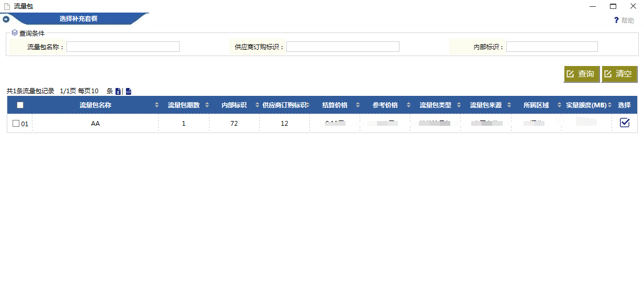Image resolution: width=644 pixels, height=308 pixels.
Task: Sort by 流量包名称 column arrows
Action: click(157, 105)
